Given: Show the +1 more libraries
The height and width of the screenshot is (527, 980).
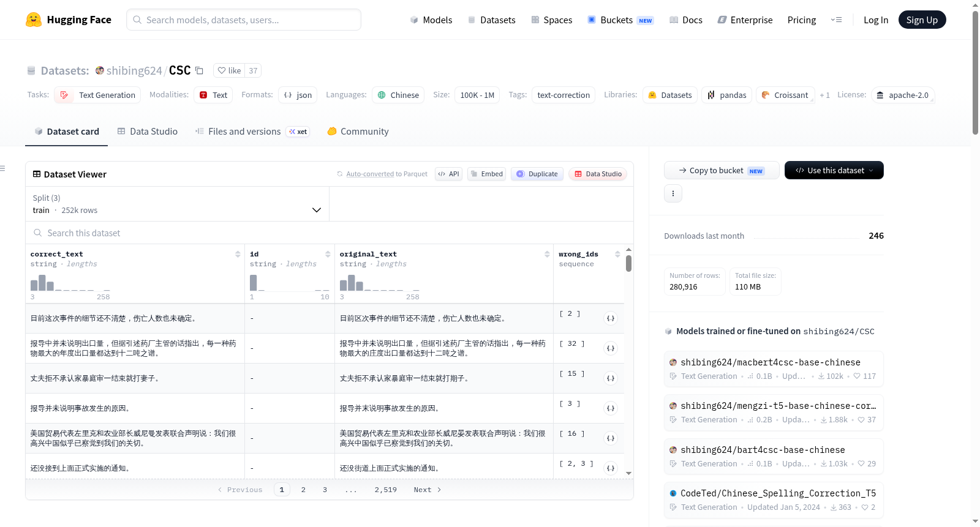Looking at the screenshot, I should (824, 95).
